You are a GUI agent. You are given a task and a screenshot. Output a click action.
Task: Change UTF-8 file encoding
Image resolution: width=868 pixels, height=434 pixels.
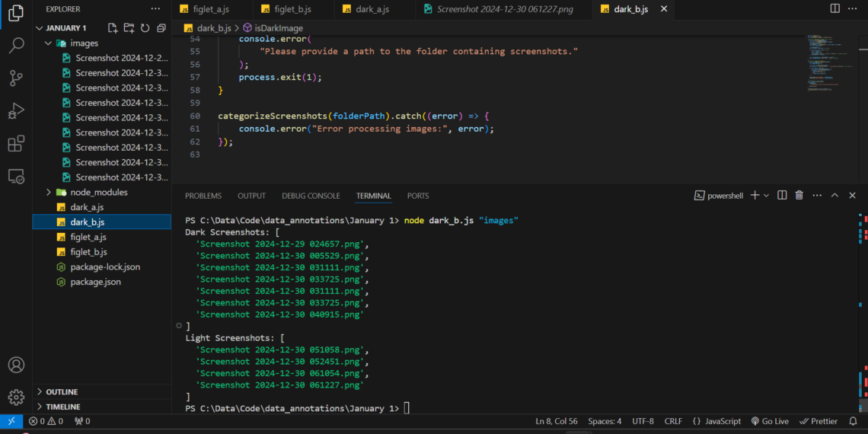coord(643,421)
